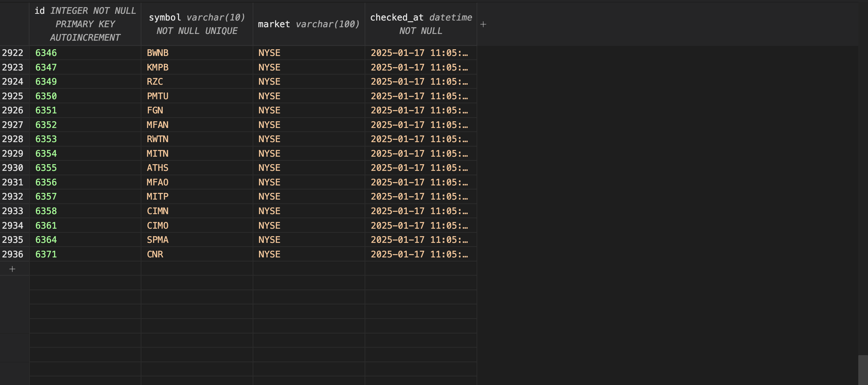This screenshot has width=868, height=385.
Task: Select symbol cell MFAO
Action: tap(197, 182)
